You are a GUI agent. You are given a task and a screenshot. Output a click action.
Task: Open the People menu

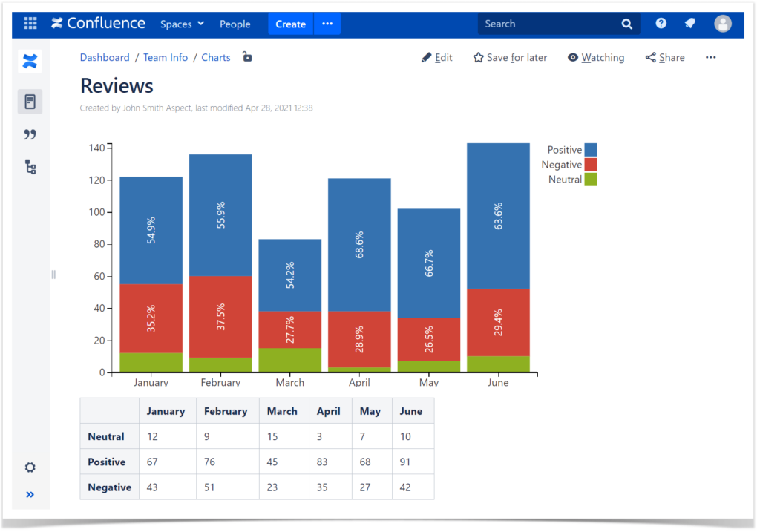235,24
